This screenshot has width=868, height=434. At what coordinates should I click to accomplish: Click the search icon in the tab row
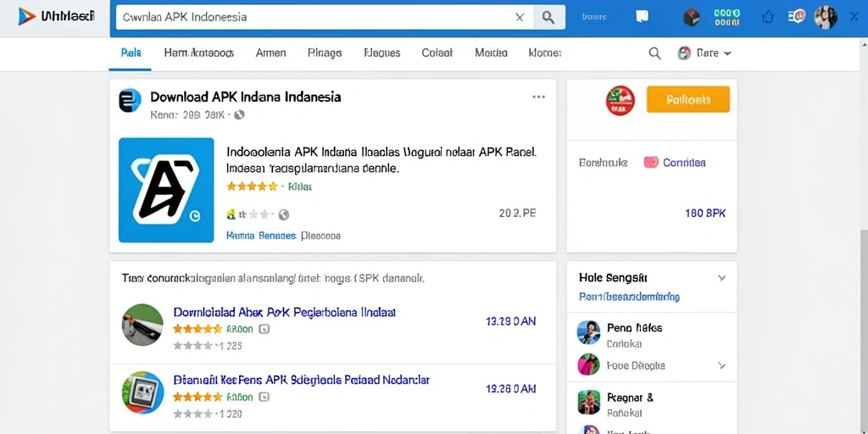[654, 53]
